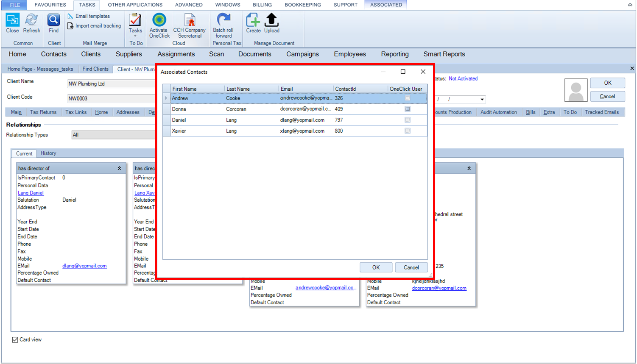Viewport: 637px width, 364px height.
Task: Uncheck the Card view checkbox
Action: pyautogui.click(x=15, y=340)
